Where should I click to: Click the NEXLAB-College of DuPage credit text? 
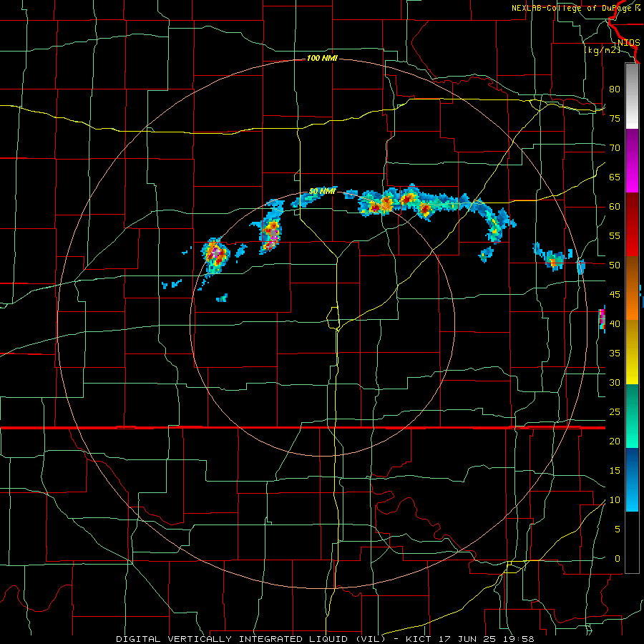coord(575,8)
